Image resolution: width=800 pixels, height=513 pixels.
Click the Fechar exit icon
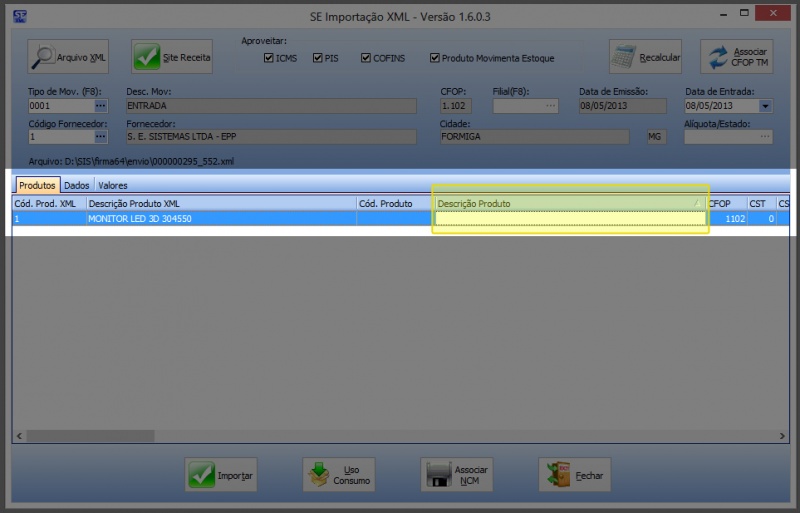[x=557, y=475]
